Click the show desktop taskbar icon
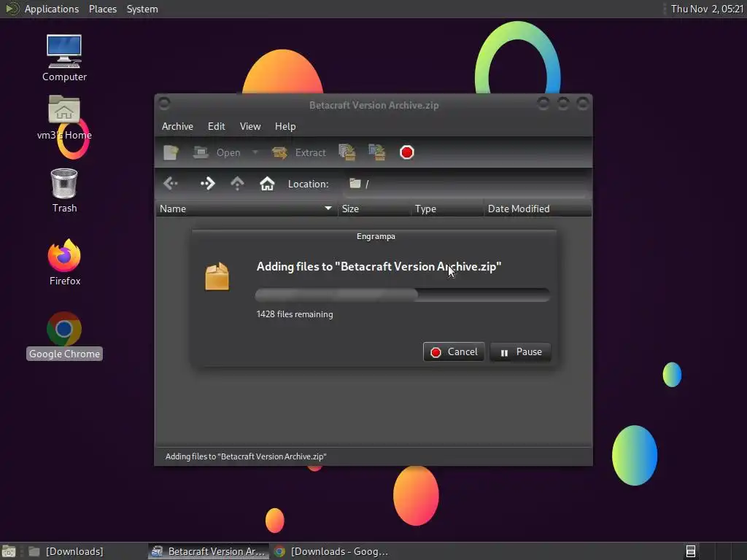Screen dimensions: 747x560 point(9,551)
